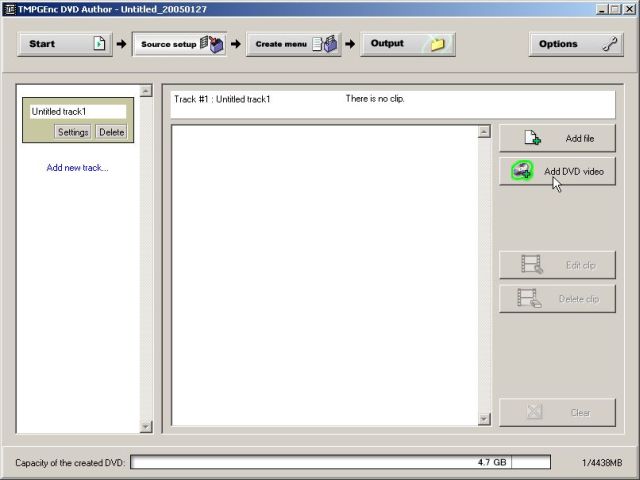The height and width of the screenshot is (480, 640).
Task: Click the Add DVD video disc icon
Action: pyautogui.click(x=522, y=171)
